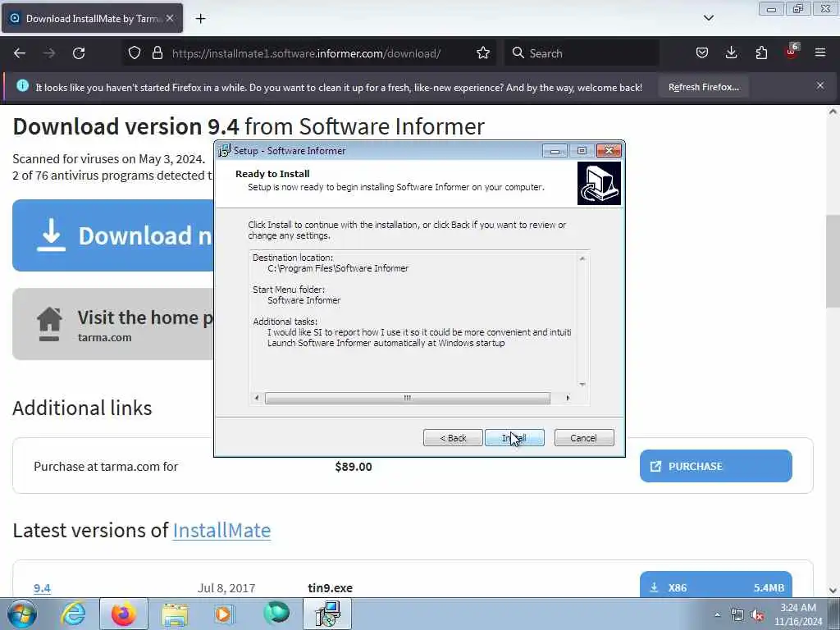Click the blue Download now button
The height and width of the screenshot is (630, 840).
click(x=113, y=235)
